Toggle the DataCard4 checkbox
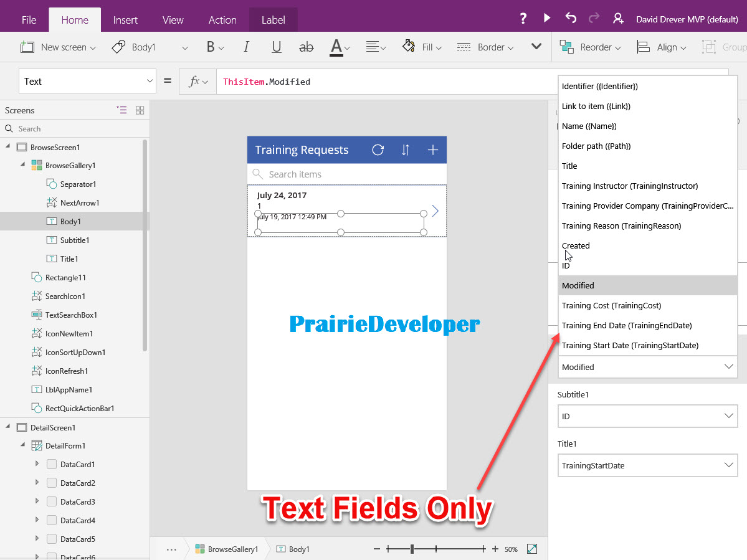Image resolution: width=747 pixels, height=560 pixels. coord(52,521)
